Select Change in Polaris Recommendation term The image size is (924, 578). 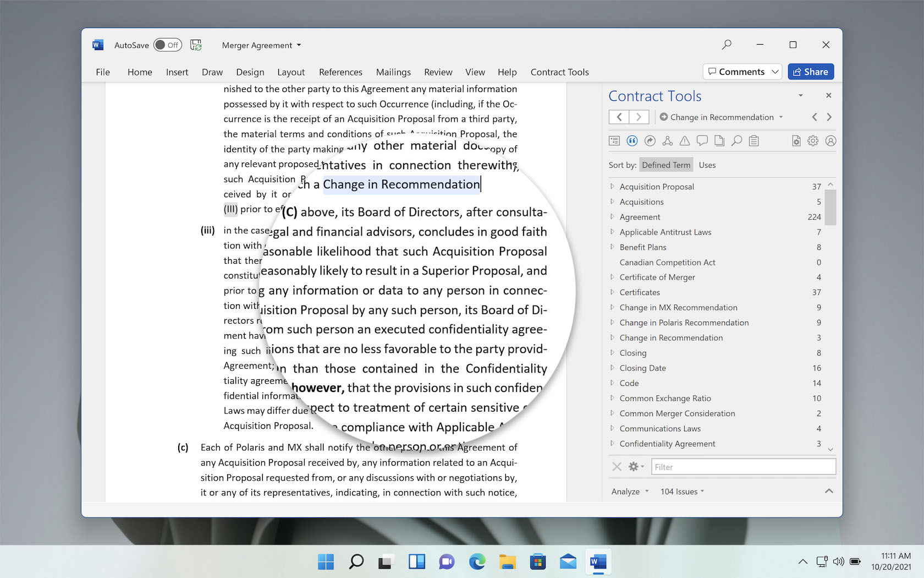(x=684, y=323)
